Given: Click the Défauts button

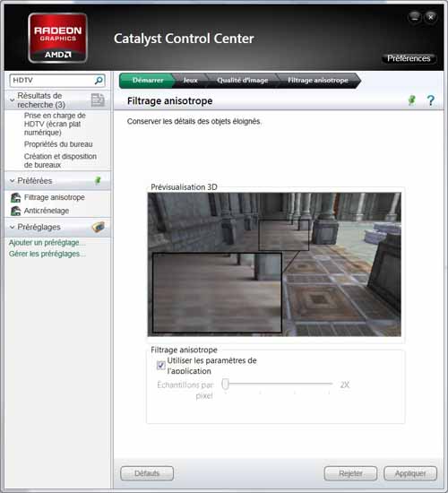Looking at the screenshot, I should pos(147,473).
